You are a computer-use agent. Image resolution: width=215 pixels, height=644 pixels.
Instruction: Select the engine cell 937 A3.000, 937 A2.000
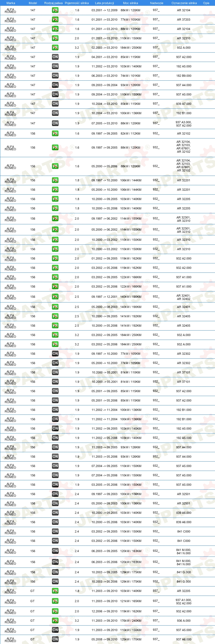(184, 124)
